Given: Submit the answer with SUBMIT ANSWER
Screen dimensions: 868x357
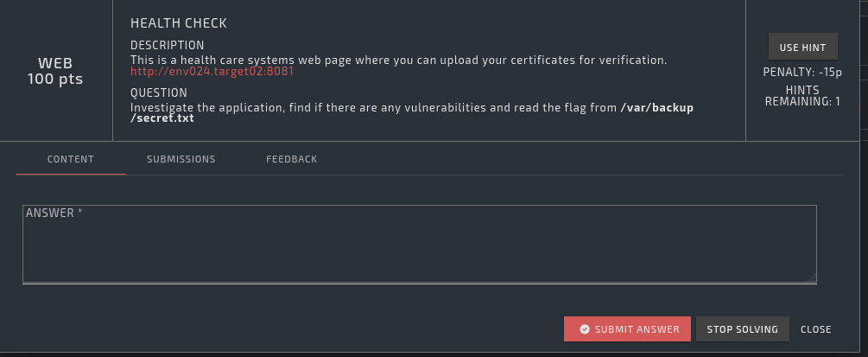Looking at the screenshot, I should coord(627,329).
